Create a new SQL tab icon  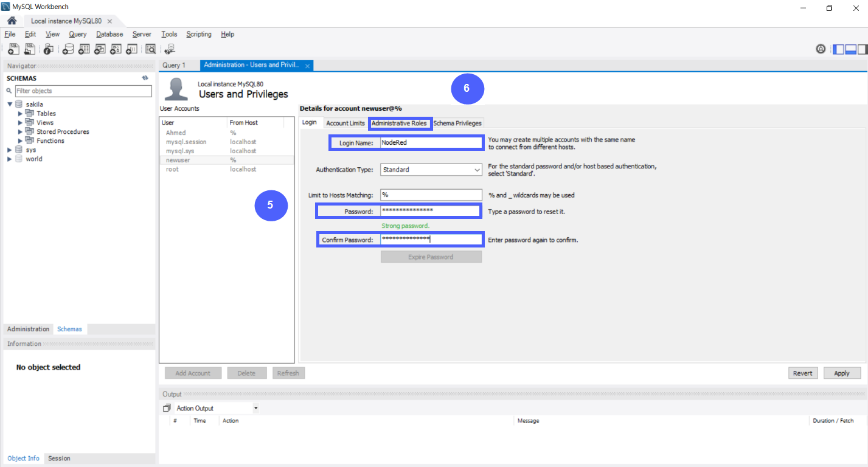coord(13,49)
